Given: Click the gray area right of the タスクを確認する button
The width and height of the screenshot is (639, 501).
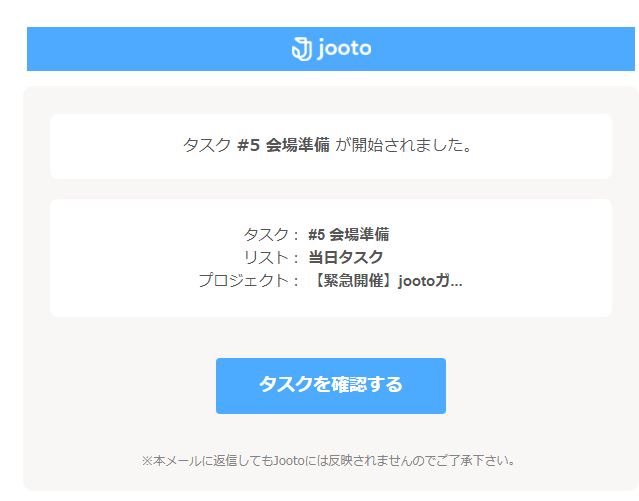Looking at the screenshot, I should [x=540, y=386].
